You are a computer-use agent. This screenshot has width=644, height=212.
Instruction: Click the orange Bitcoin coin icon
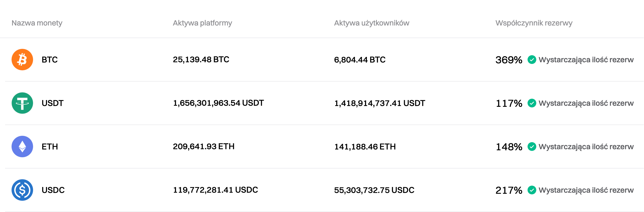[22, 60]
